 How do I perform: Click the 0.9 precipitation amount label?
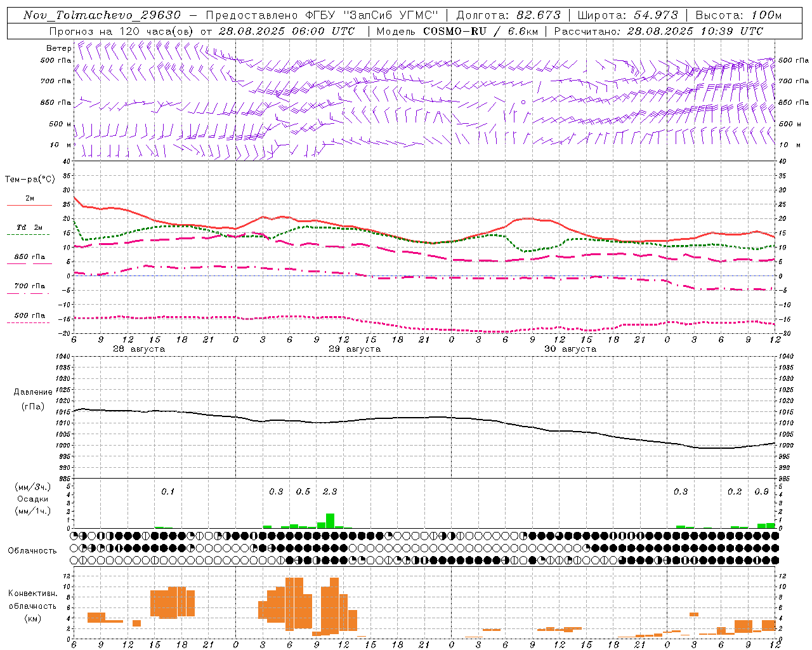(761, 491)
